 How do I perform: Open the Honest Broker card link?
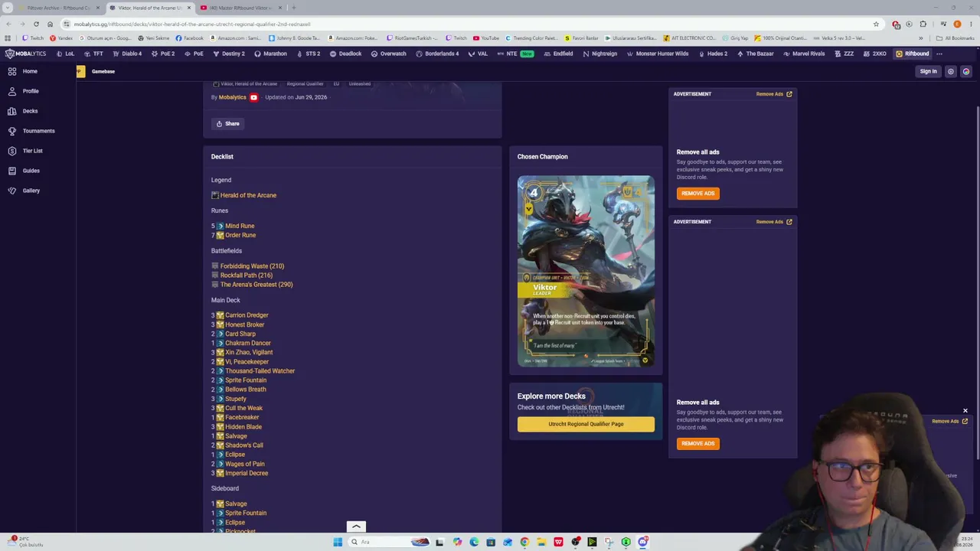[x=244, y=324]
